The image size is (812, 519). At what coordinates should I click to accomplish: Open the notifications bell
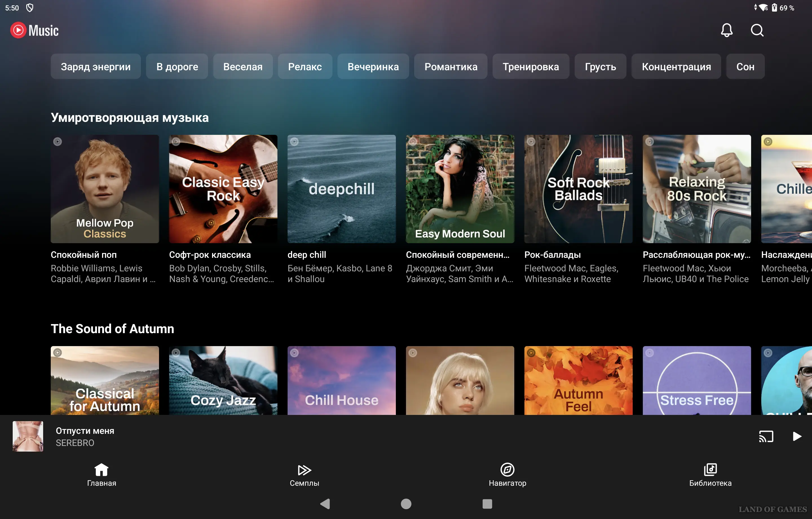tap(726, 30)
